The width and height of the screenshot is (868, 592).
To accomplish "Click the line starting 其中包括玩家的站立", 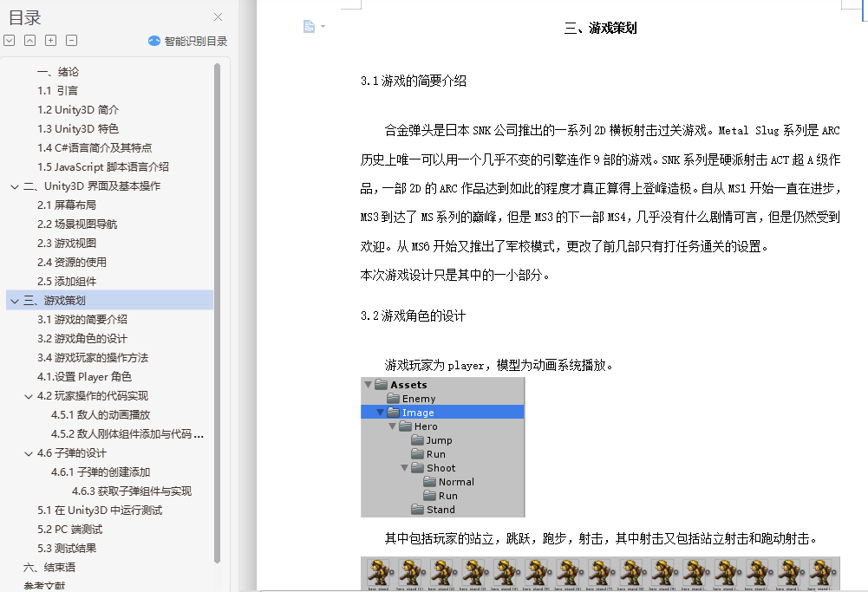I will point(601,538).
